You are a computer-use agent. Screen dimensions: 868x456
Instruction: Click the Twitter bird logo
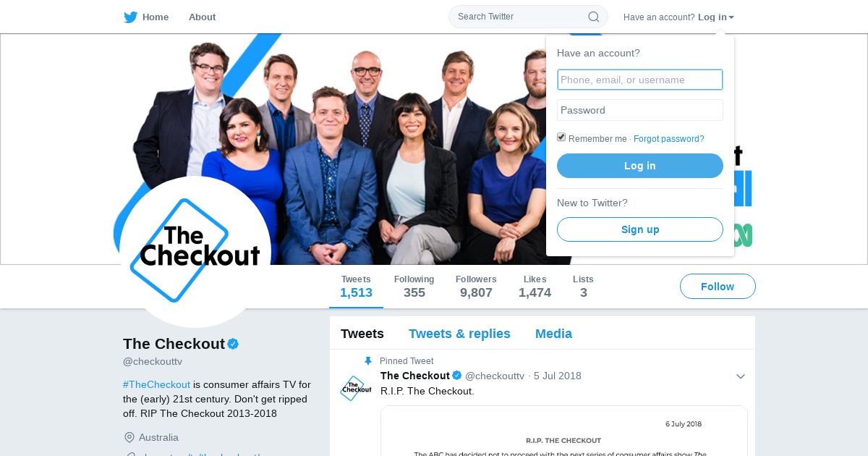130,17
